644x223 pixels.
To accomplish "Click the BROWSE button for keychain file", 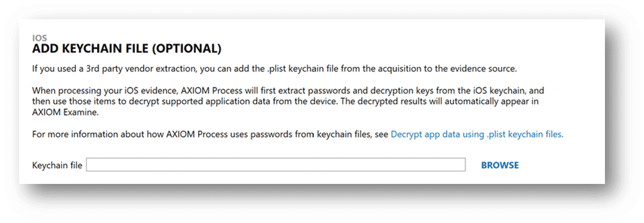I will click(500, 165).
